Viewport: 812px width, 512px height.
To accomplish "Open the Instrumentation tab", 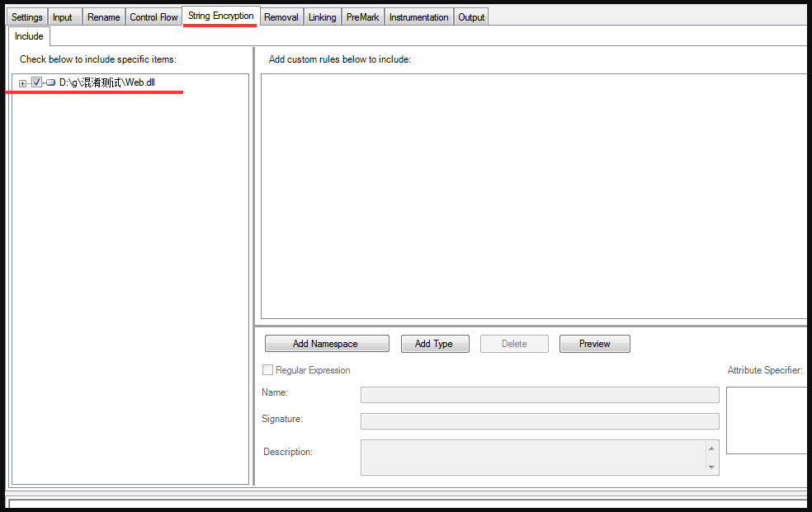I will pos(418,16).
